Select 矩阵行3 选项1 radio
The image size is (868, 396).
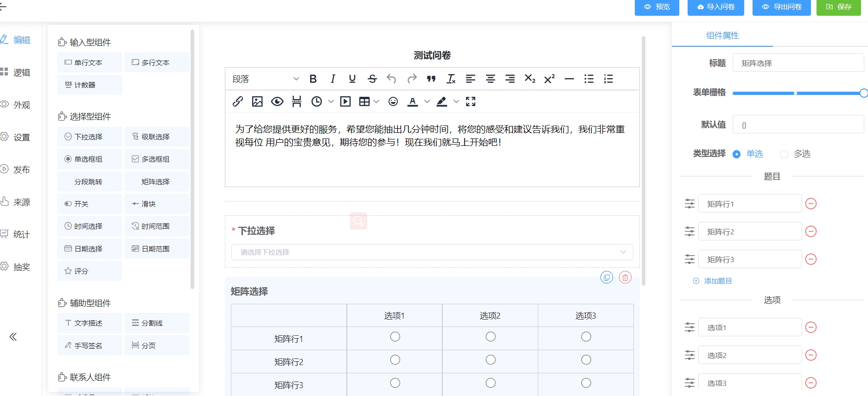(x=395, y=383)
